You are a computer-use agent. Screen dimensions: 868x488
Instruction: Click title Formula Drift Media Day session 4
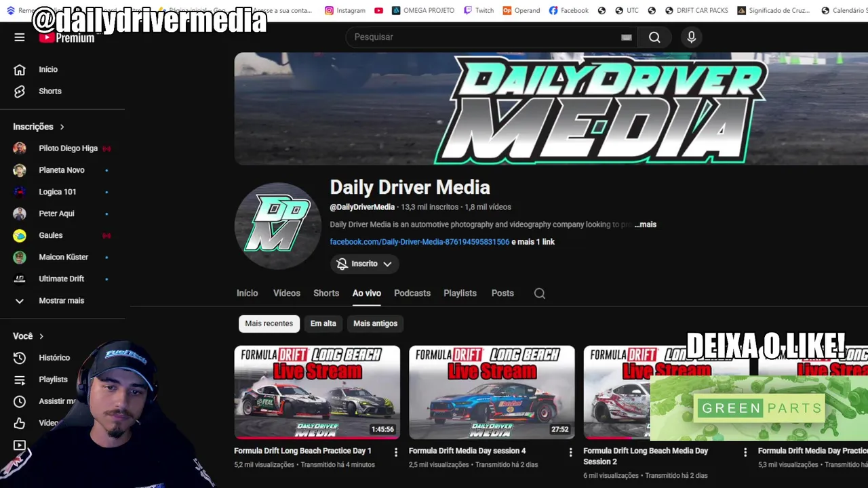tap(467, 451)
